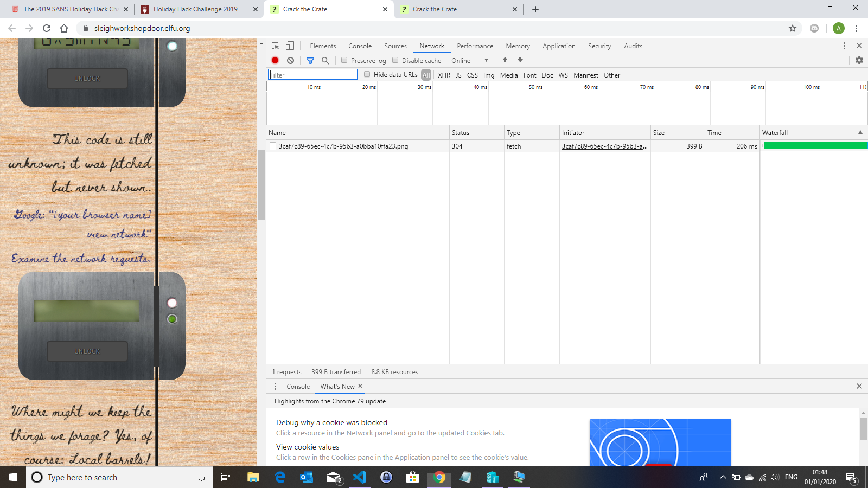Enable Preserve log checkbox
Screen dimensions: 868x488
click(x=344, y=60)
